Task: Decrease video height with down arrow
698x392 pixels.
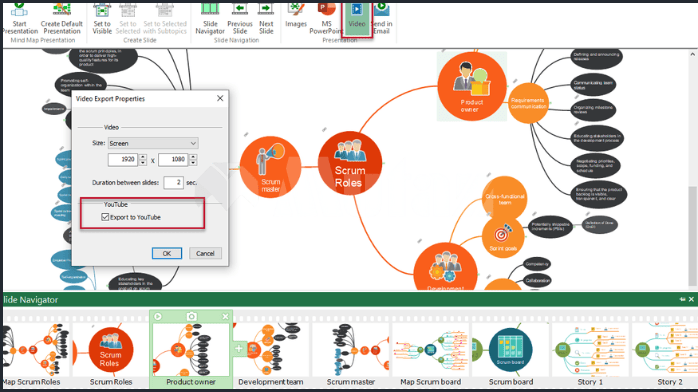Action: click(193, 162)
